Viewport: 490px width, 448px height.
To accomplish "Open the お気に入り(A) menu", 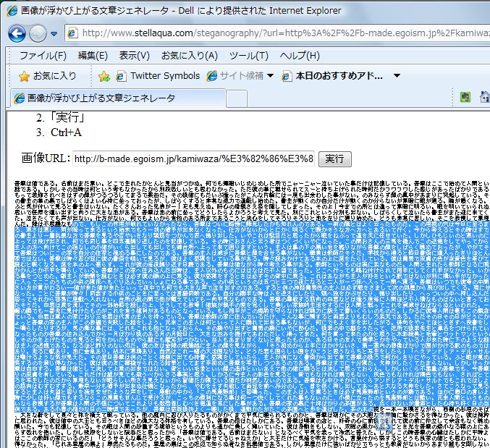I will (190, 56).
